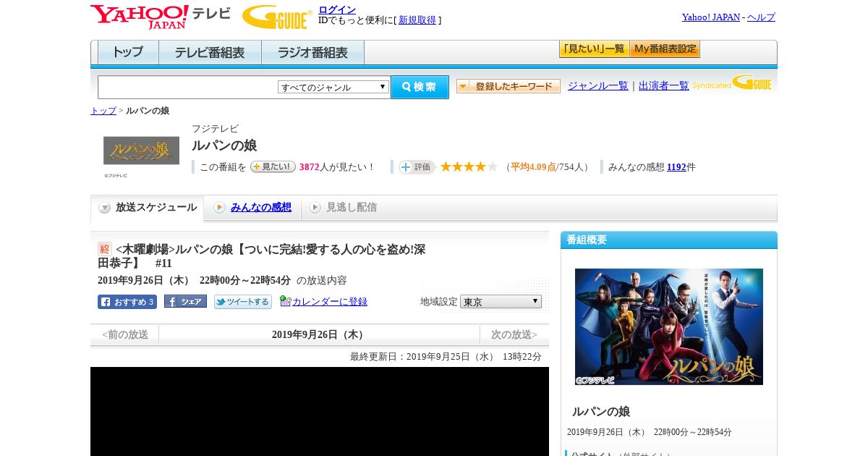Click the star rating display
868x456 pixels.
pos(469,166)
